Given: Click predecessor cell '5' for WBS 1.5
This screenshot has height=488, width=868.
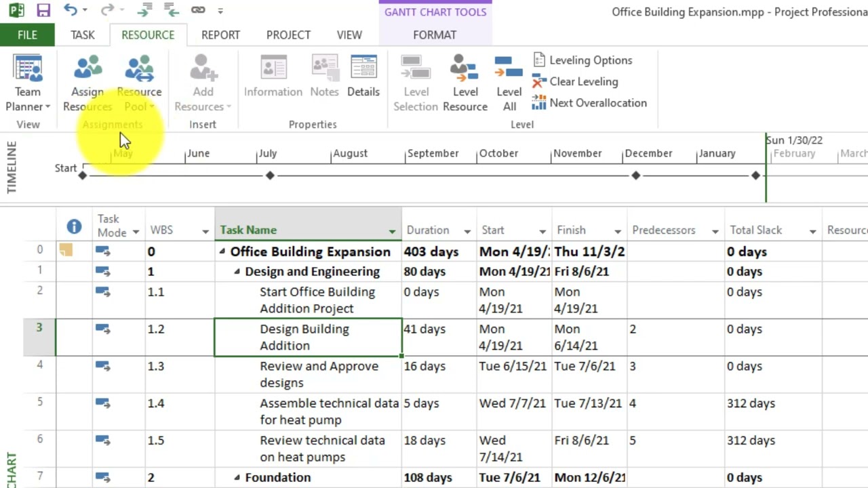Looking at the screenshot, I should pyautogui.click(x=675, y=448).
